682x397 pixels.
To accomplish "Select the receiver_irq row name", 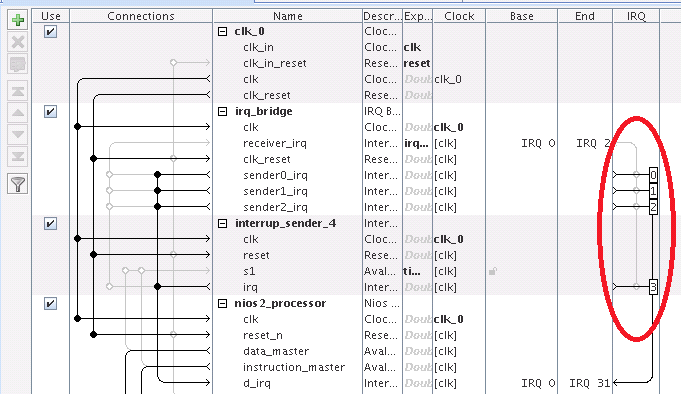I will click(275, 143).
